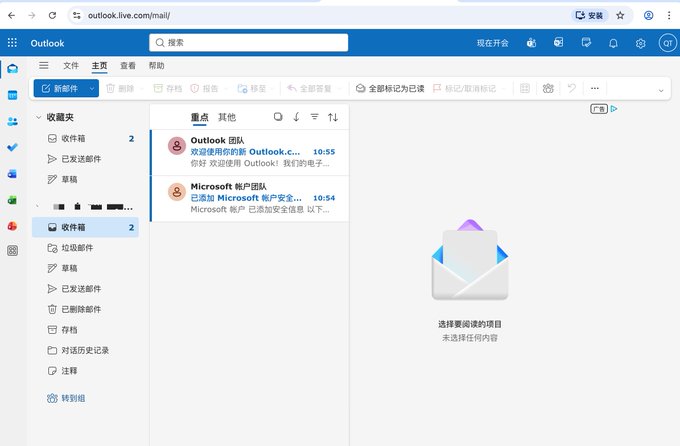The width and height of the screenshot is (680, 446).
Task: Switch to the 其他 inbox tab
Action: point(227,117)
